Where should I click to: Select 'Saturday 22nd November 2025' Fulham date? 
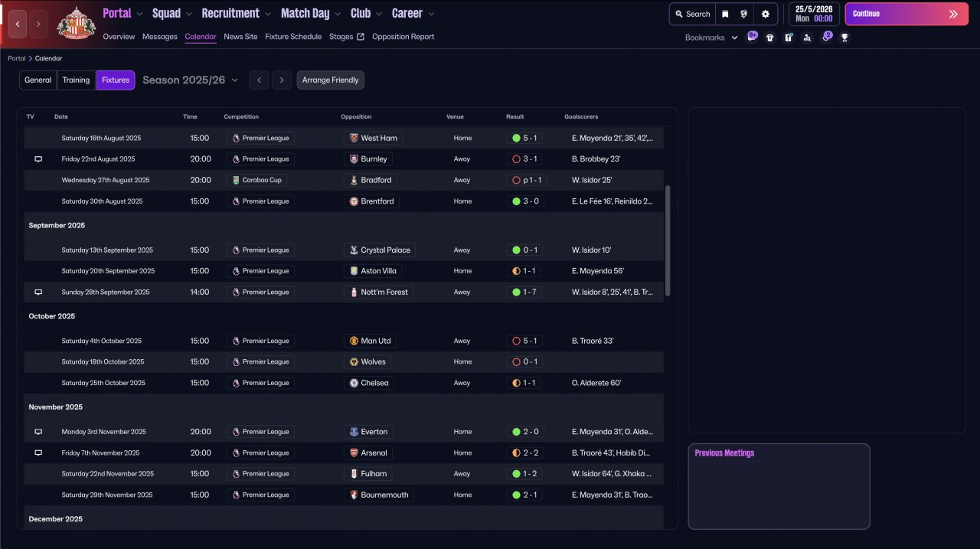[108, 474]
